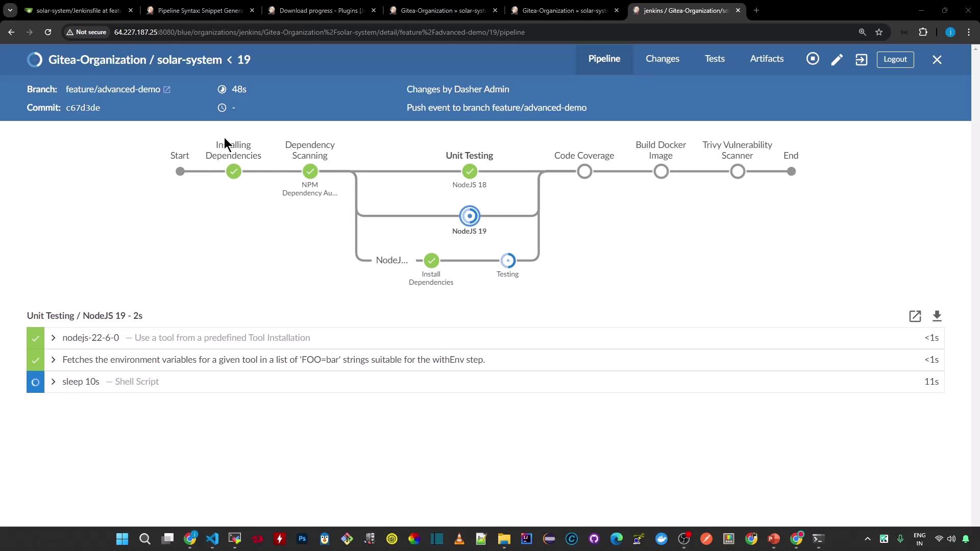The height and width of the screenshot is (551, 980).
Task: Open Visual Studio Code from the taskbar
Action: point(212,539)
